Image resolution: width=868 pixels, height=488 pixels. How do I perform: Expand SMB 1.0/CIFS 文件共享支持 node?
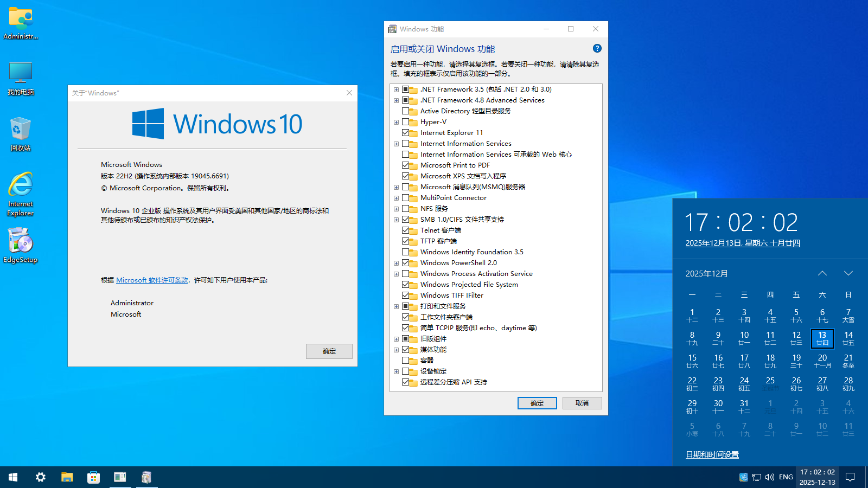[x=397, y=220]
